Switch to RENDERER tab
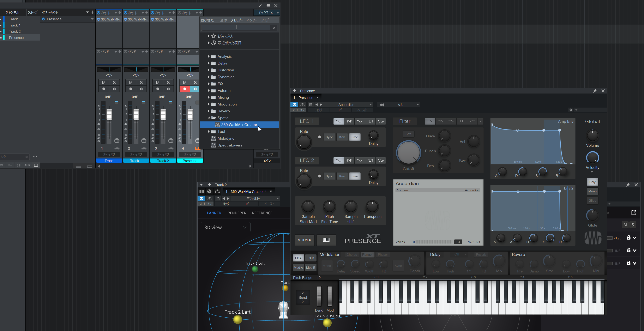 (237, 213)
